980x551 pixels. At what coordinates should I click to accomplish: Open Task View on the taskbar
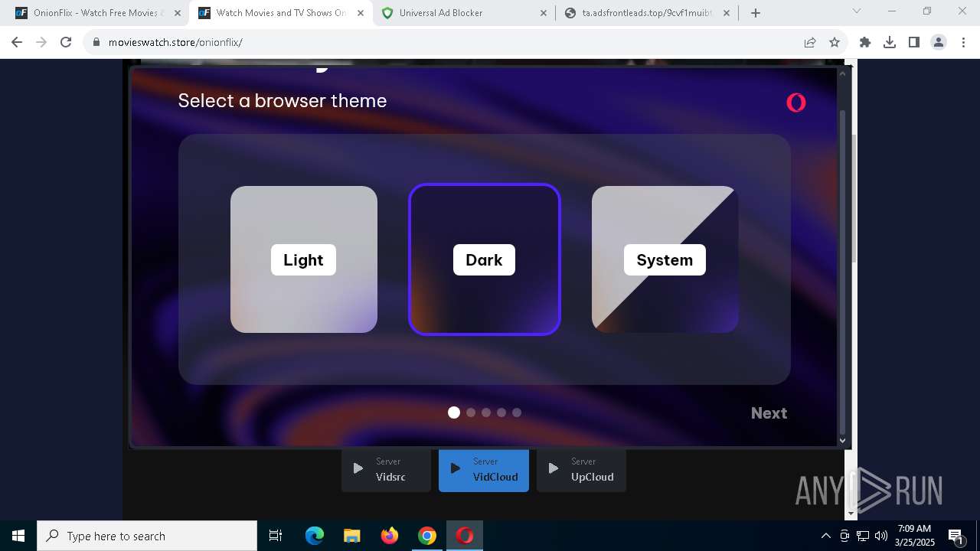coord(276,536)
